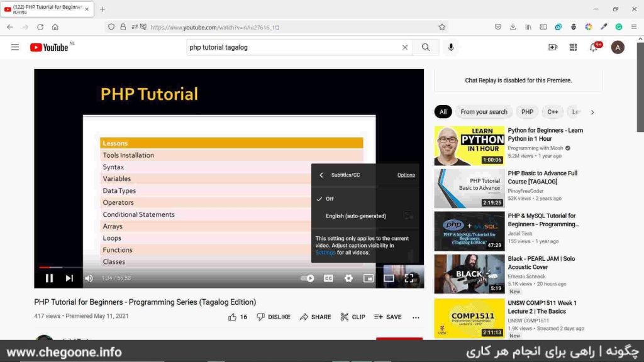Open a new browser tab
The width and height of the screenshot is (644, 362).
tap(103, 9)
